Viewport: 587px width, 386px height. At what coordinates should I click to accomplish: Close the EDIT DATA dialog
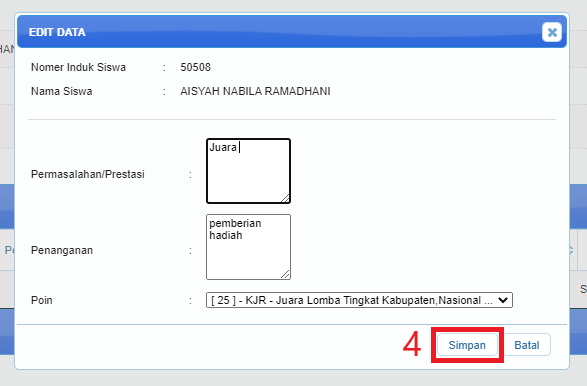tap(552, 32)
